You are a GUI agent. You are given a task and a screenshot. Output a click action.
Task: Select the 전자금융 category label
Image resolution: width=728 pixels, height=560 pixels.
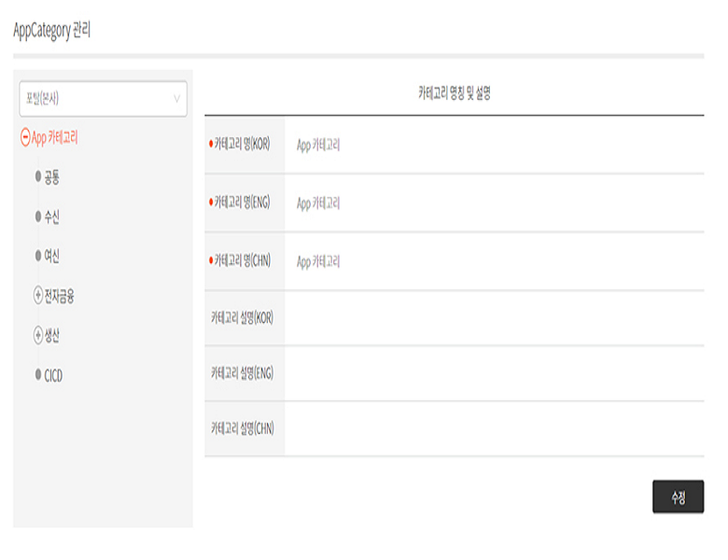(x=60, y=296)
